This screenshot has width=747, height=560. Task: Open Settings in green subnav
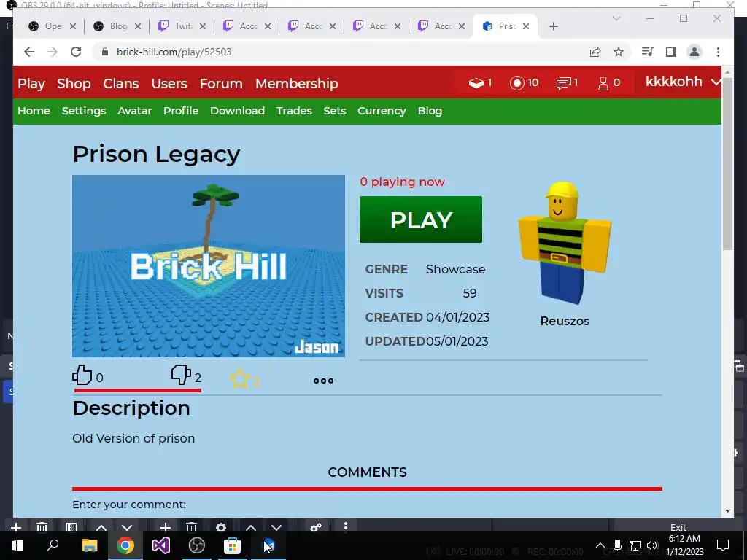point(84,111)
